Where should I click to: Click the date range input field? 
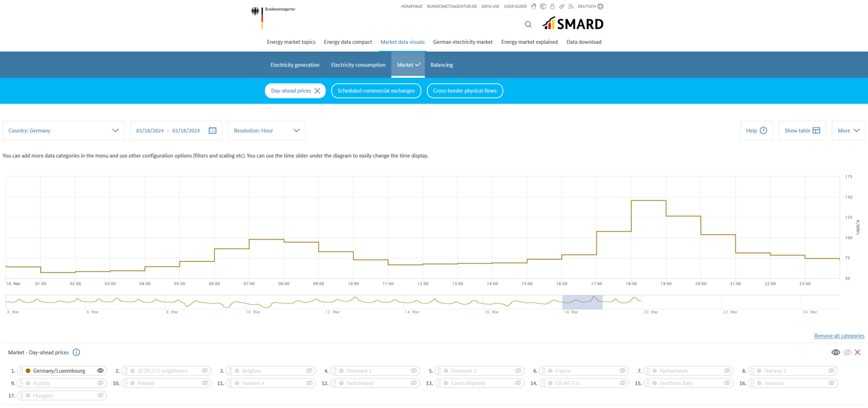tap(176, 131)
